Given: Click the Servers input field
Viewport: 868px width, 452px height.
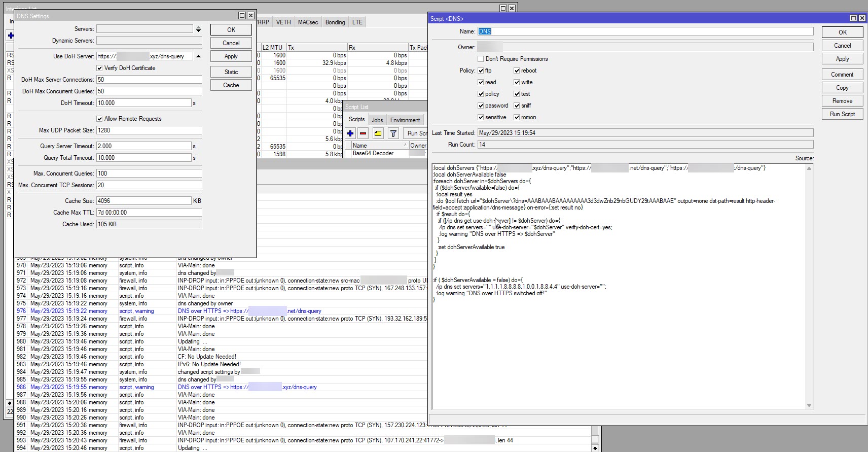Looking at the screenshot, I should (x=144, y=29).
